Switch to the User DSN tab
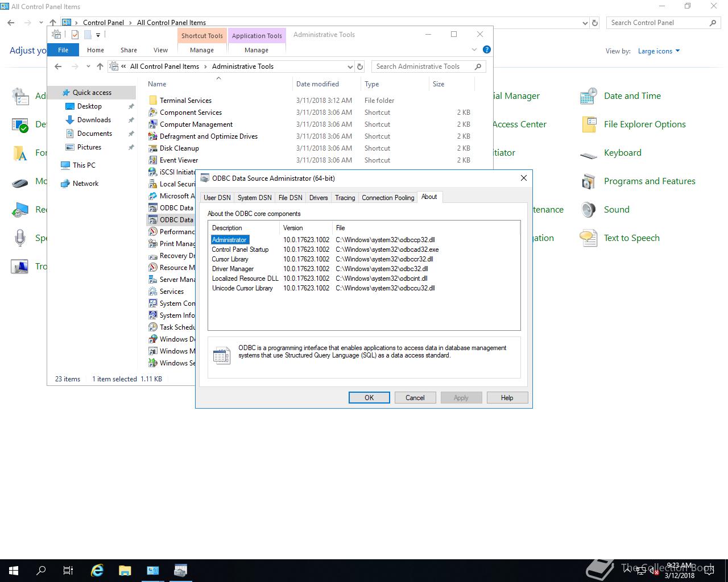Viewport: 728px width, 582px height. click(x=217, y=198)
